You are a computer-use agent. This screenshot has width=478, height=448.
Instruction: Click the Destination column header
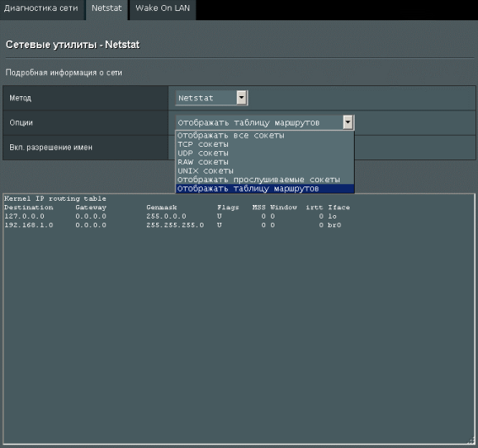tap(29, 208)
